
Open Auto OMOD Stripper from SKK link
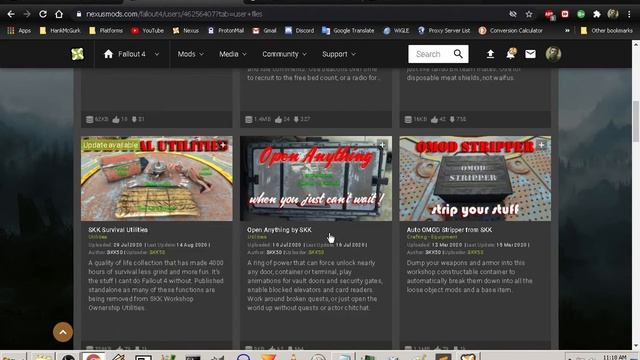coord(449,230)
